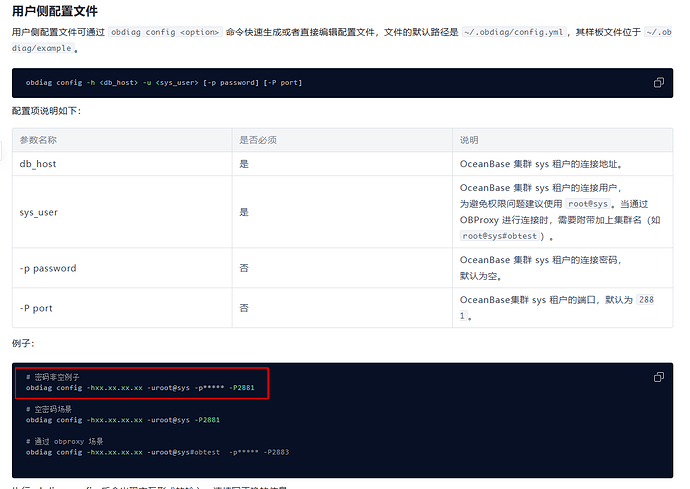Copy the examples code block
Screen dimensions: 690x489
tap(658, 377)
